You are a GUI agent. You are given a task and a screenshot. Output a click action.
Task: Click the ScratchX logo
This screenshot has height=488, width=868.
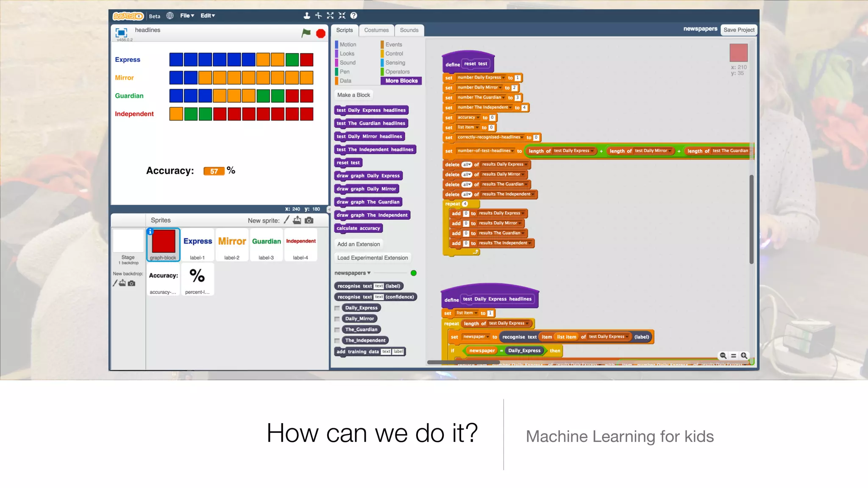pyautogui.click(x=128, y=16)
